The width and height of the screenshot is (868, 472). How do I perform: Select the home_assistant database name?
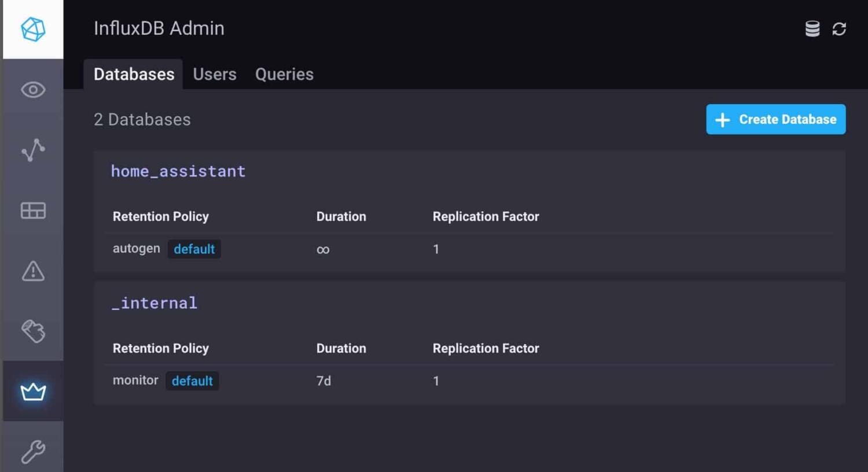click(x=178, y=171)
